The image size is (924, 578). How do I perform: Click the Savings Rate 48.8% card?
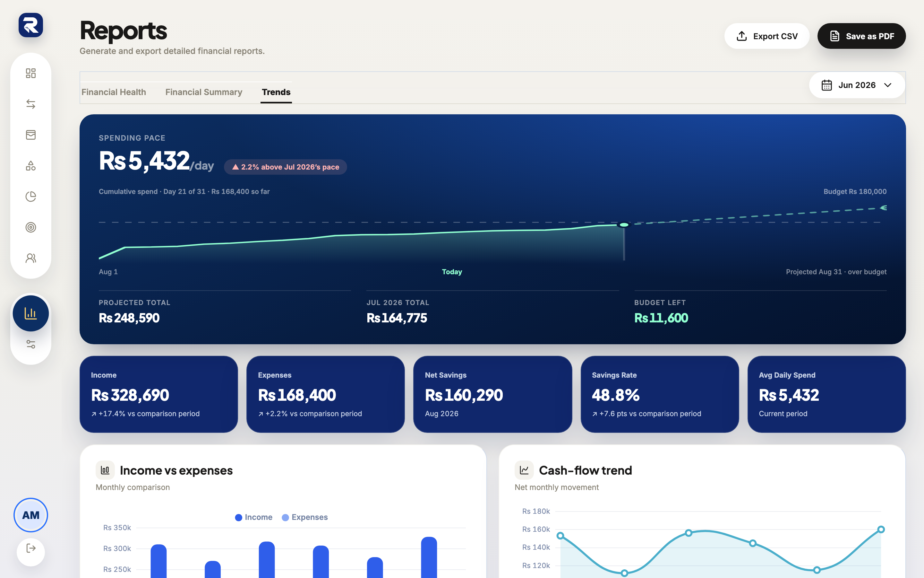[659, 394]
